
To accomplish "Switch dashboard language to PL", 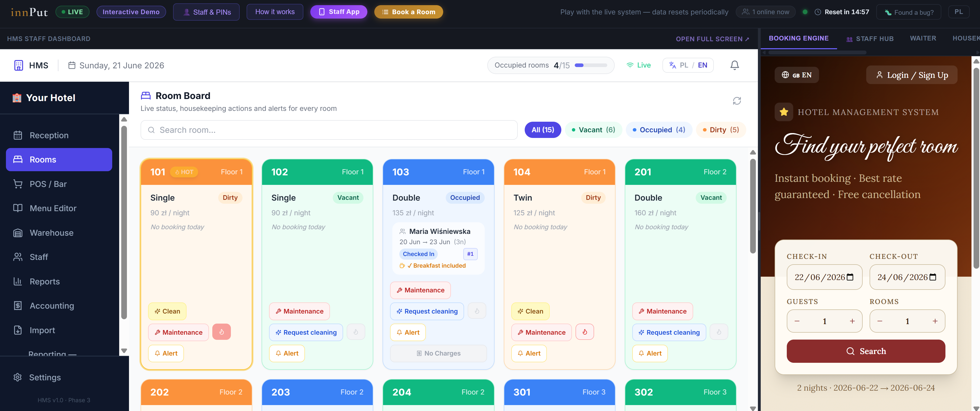I will 684,65.
